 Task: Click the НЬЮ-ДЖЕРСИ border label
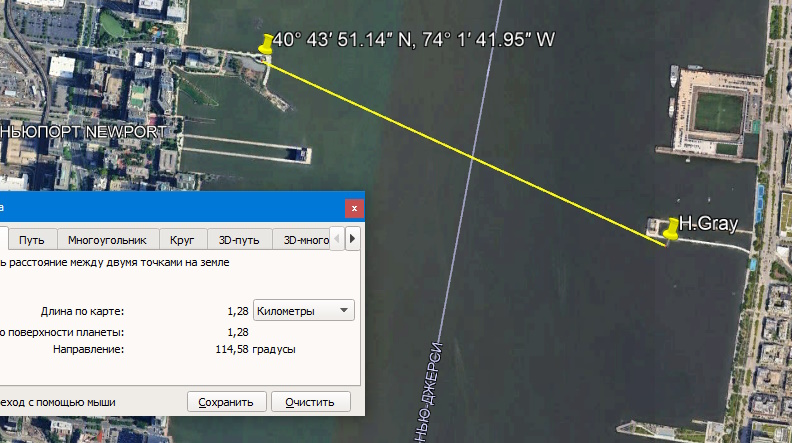[430, 392]
